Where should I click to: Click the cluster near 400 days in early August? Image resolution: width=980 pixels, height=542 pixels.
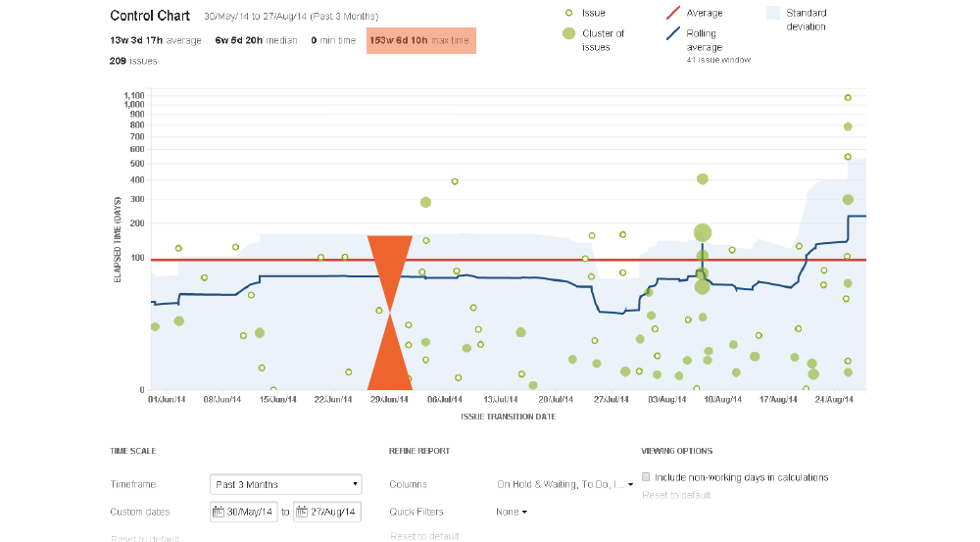[703, 179]
